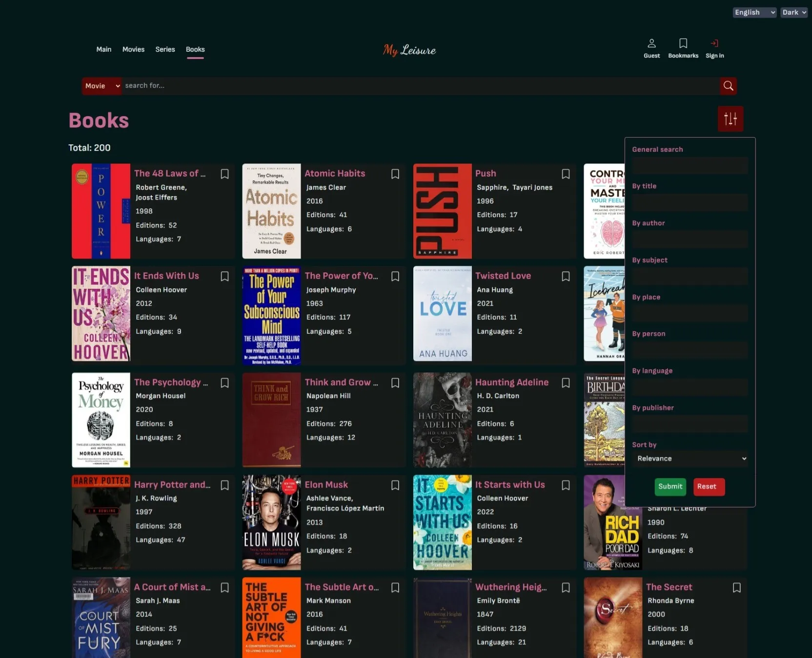Click the Elon Musk book cover

point(271,522)
